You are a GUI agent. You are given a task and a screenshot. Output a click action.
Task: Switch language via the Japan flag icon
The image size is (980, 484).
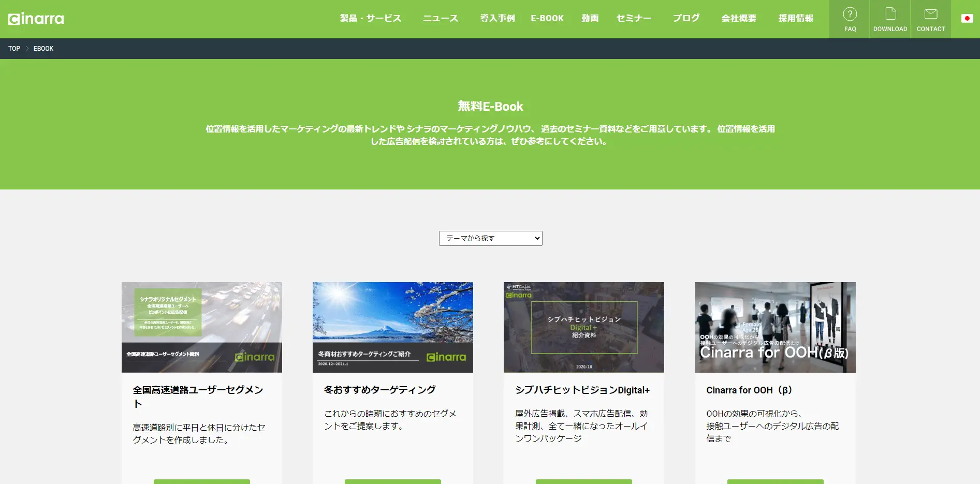click(x=967, y=19)
